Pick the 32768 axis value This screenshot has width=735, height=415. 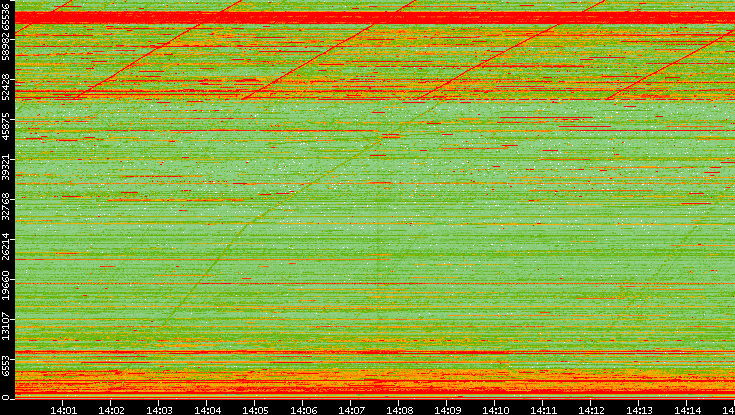[5, 204]
